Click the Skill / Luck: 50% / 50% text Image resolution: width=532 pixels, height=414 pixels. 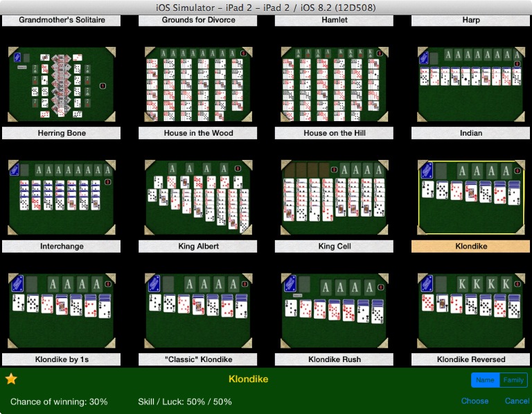(185, 402)
